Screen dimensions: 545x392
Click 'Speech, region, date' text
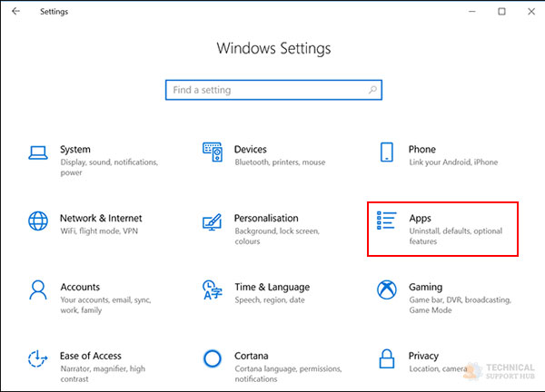coord(270,300)
